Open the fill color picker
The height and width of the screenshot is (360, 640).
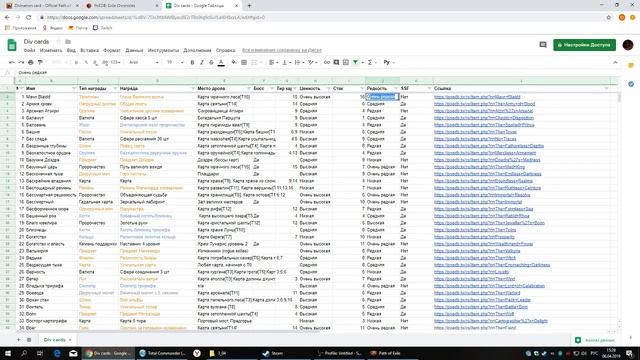tap(234, 62)
